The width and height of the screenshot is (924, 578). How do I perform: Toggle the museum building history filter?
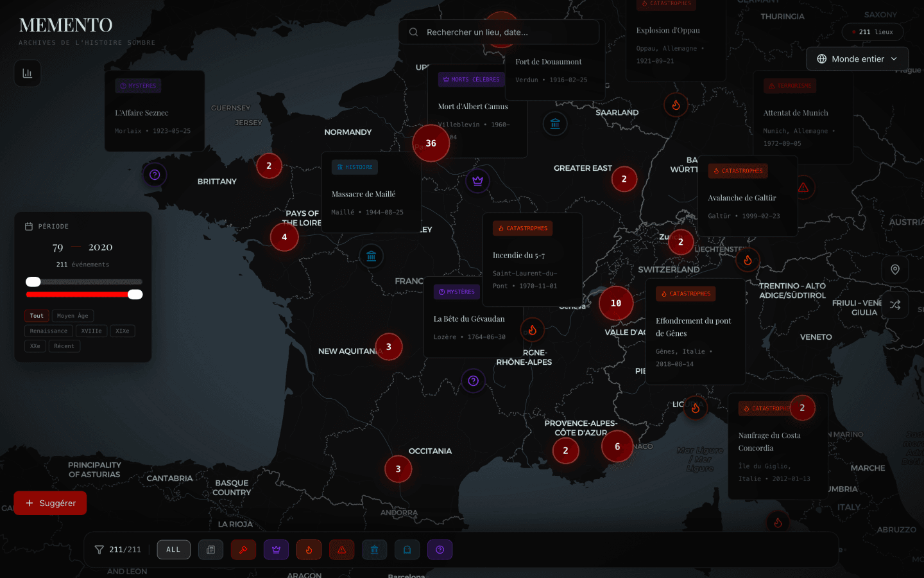coord(374,550)
